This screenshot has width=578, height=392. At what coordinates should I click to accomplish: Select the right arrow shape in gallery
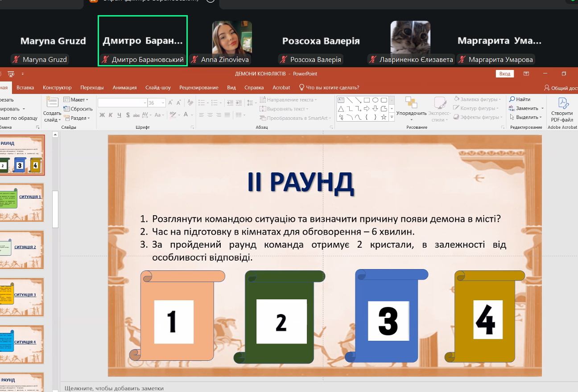tap(367, 109)
